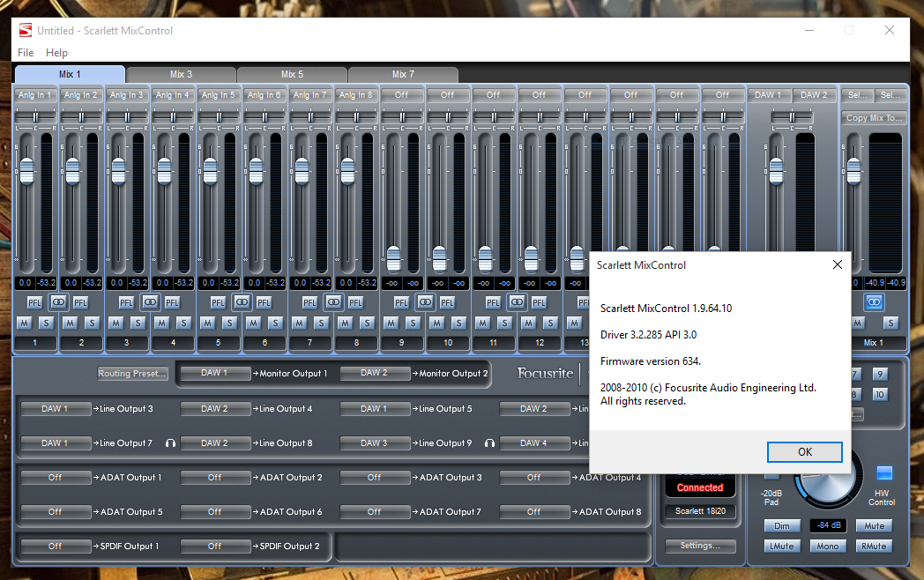Click the channel 2 fader handle
Viewport: 924px width, 580px height.
pos(71,169)
